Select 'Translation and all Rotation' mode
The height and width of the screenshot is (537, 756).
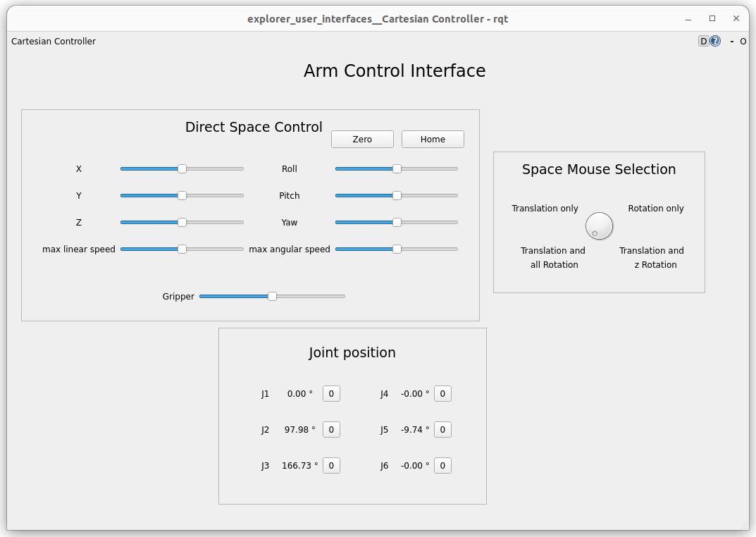[x=554, y=257]
